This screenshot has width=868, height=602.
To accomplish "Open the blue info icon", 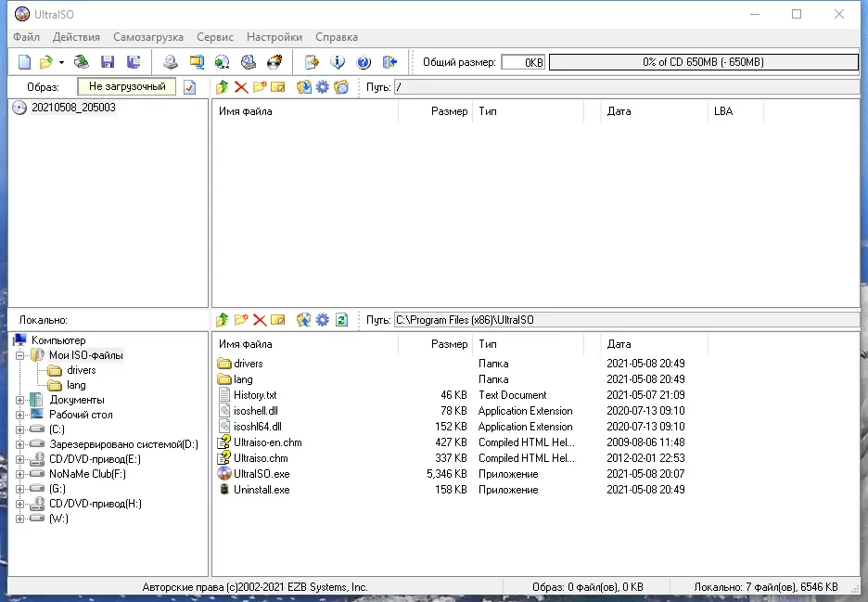I will (x=338, y=62).
